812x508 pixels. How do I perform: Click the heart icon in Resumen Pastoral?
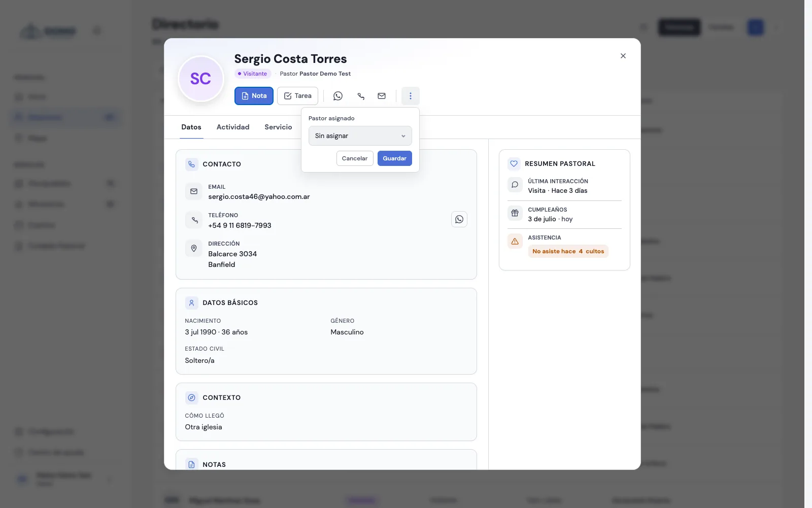[514, 164]
